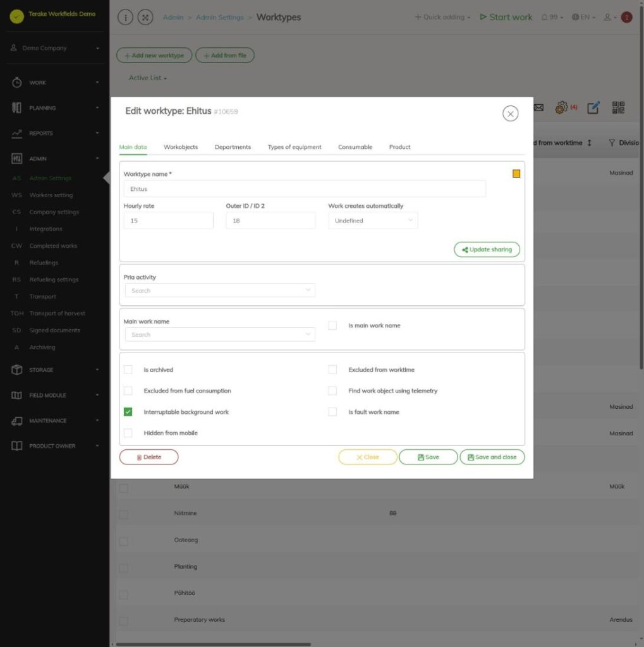Image resolution: width=644 pixels, height=647 pixels.
Task: Click the Save button
Action: coord(428,457)
